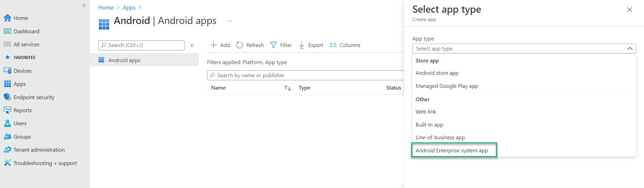
Task: Open Troubleshooting + support in the sidebar
Action: [45, 163]
